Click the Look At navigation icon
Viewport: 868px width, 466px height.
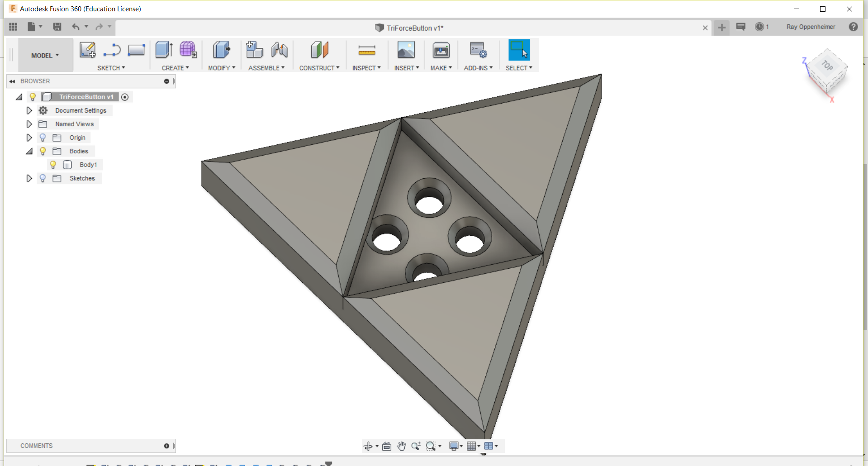387,446
